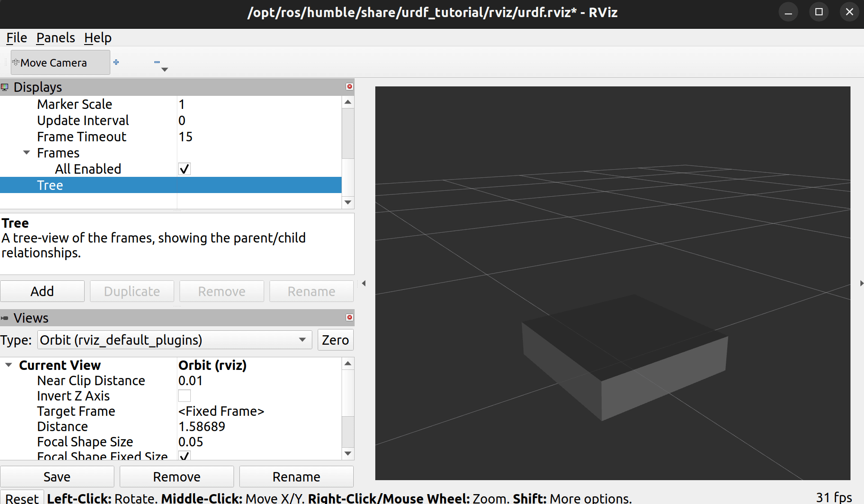Click the blue plus add-tool icon
Screen dimensions: 864x504
click(116, 62)
